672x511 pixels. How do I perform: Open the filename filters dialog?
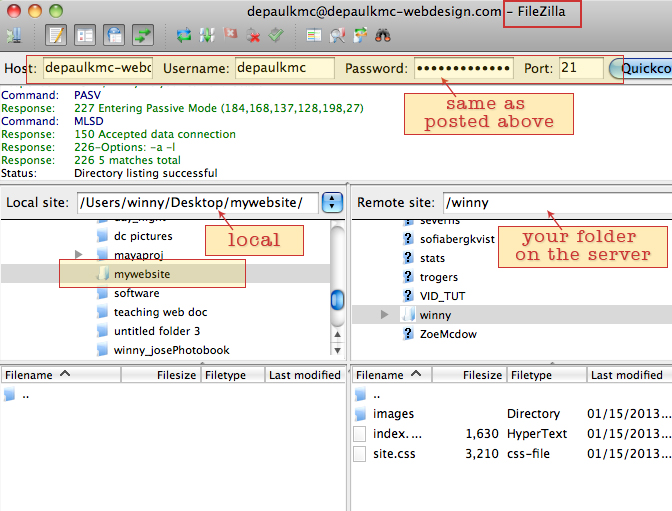tap(314, 35)
